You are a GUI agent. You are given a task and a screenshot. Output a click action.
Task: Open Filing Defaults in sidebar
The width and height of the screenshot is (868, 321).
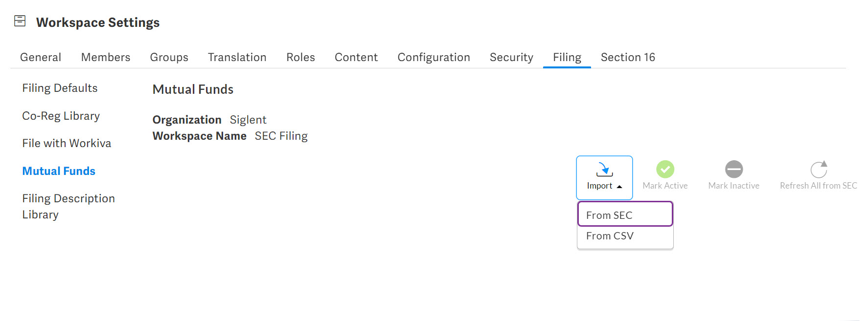tap(60, 88)
